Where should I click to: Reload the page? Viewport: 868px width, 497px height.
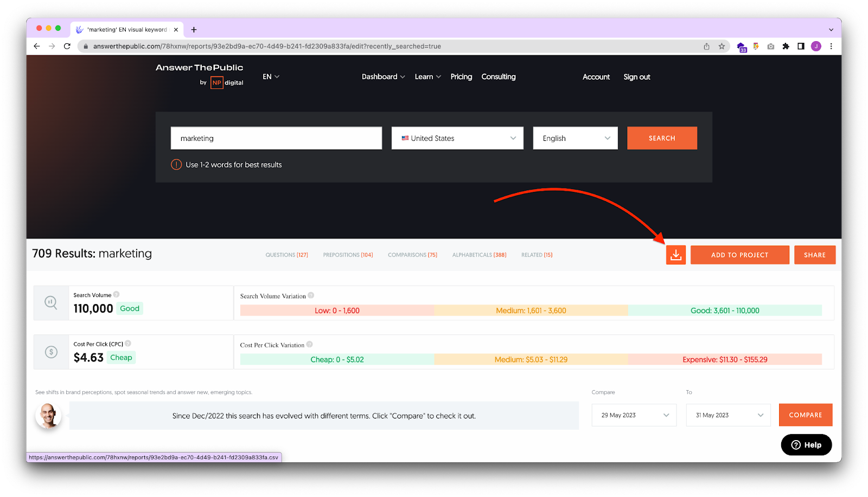pos(67,46)
